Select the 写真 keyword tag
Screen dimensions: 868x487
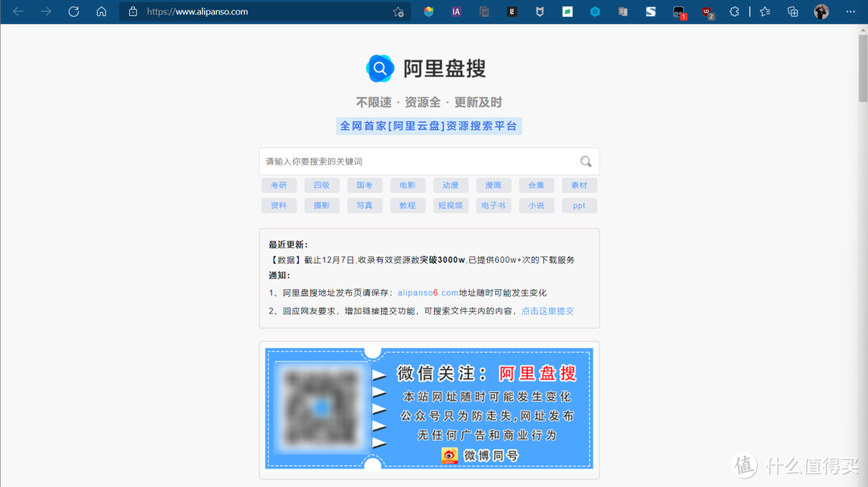pos(364,205)
